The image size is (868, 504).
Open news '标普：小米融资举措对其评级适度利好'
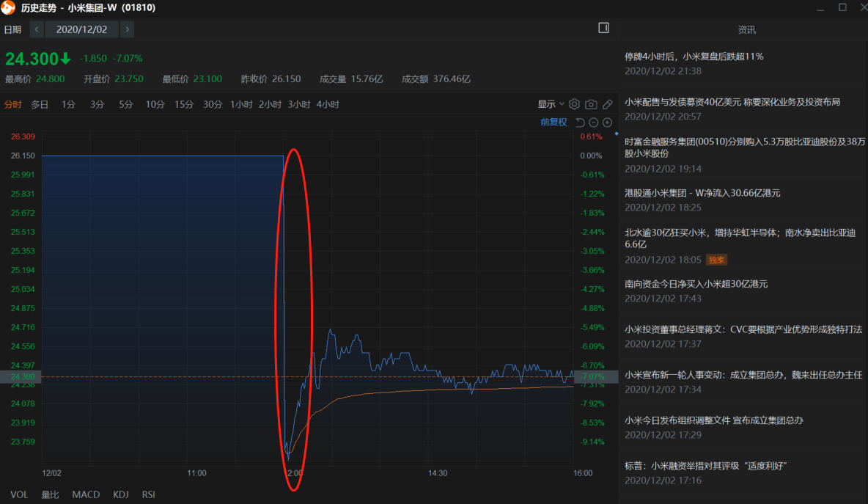tap(706, 466)
